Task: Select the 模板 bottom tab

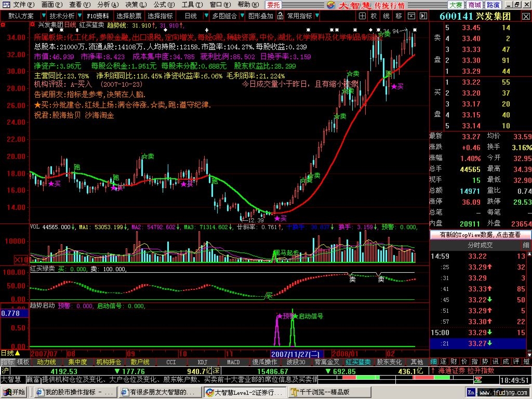Action: (x=23, y=362)
